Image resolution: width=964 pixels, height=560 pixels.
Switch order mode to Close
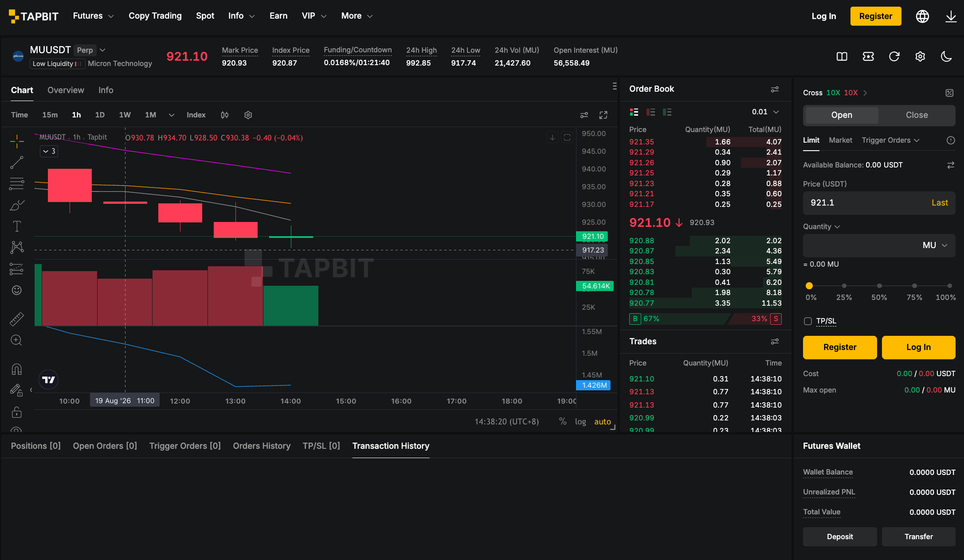pyautogui.click(x=917, y=115)
